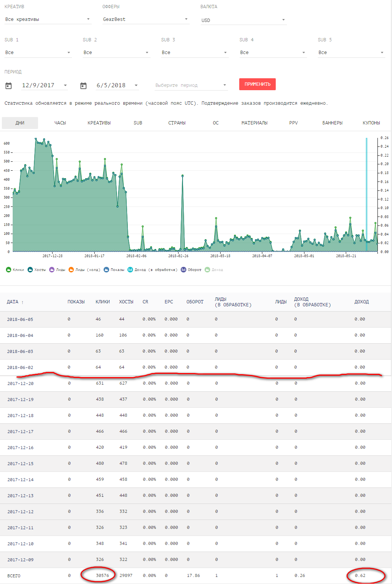
Task: Open the Офферы dropdown showing GearBest
Action: (145, 19)
